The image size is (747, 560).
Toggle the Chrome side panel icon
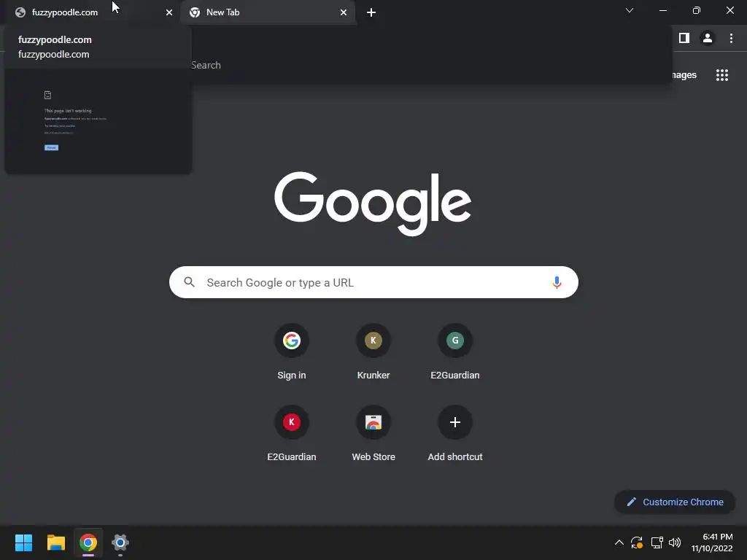click(684, 38)
